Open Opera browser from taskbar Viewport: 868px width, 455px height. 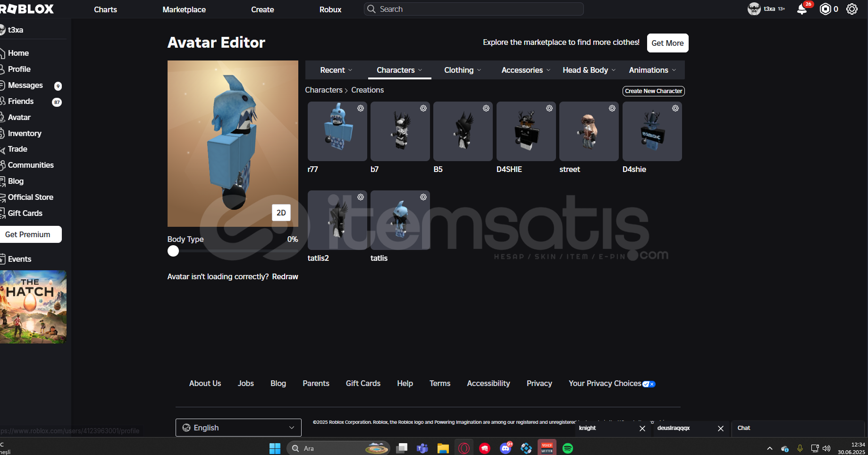464,448
